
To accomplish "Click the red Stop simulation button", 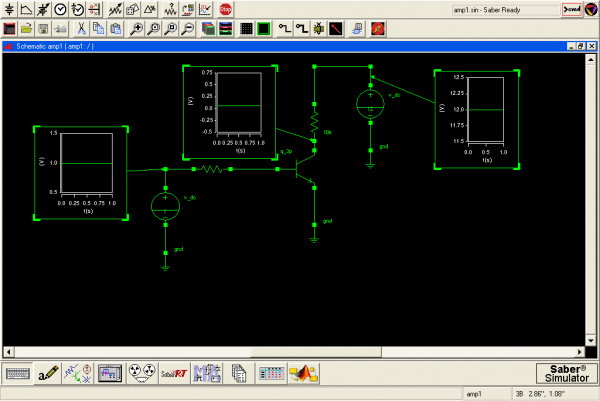I will [x=226, y=9].
